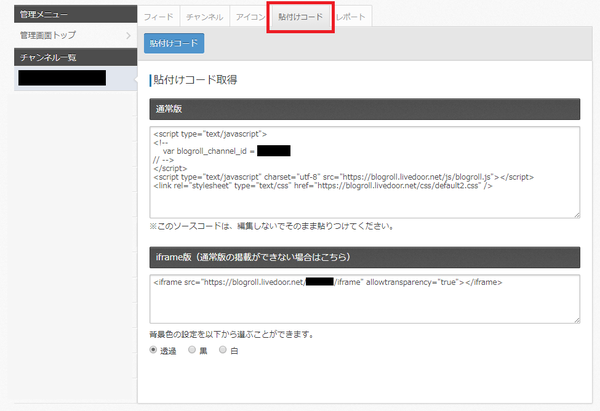Open 管理画面トップ in the sidebar

75,36
